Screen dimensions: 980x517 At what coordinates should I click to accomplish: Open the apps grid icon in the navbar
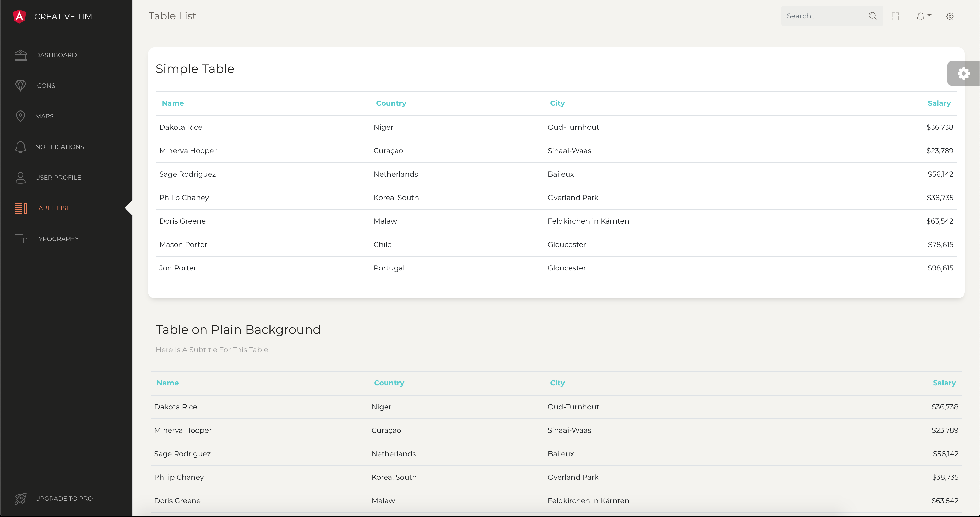click(x=895, y=16)
